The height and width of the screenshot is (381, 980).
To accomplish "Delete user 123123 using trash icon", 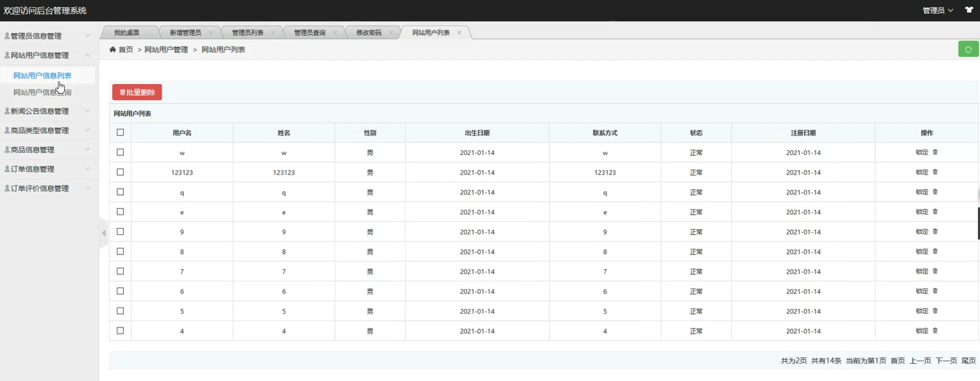I will coord(935,172).
